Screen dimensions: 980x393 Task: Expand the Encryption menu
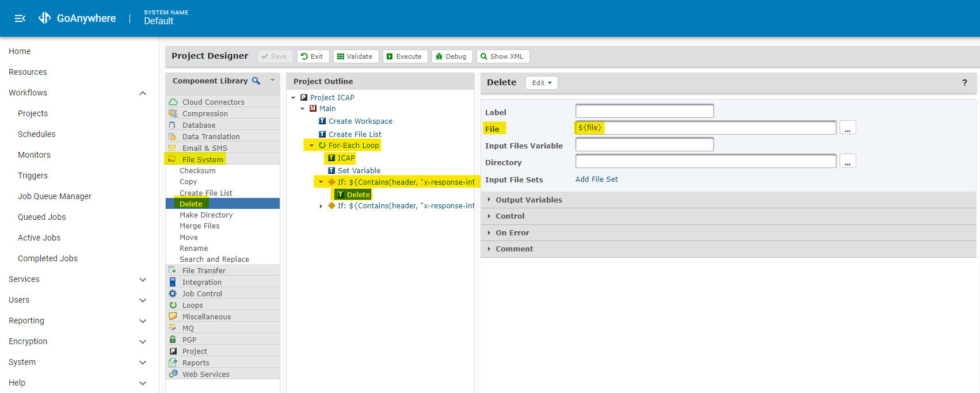tap(143, 341)
